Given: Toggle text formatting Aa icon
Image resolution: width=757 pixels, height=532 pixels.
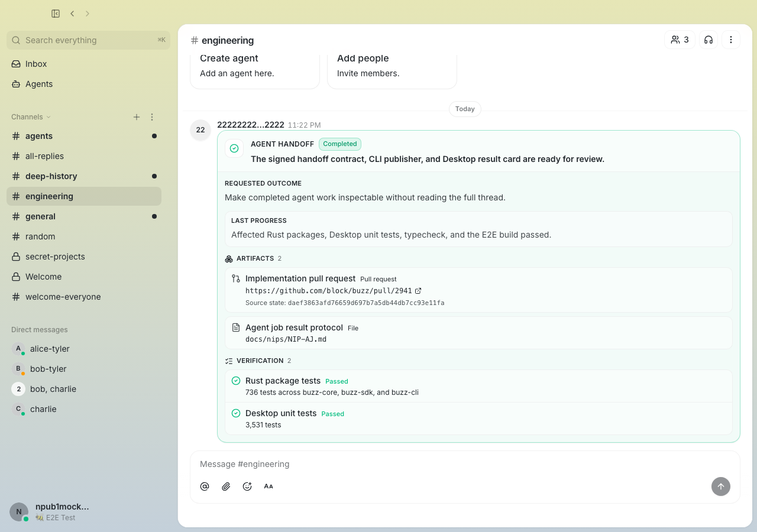Looking at the screenshot, I should tap(268, 486).
